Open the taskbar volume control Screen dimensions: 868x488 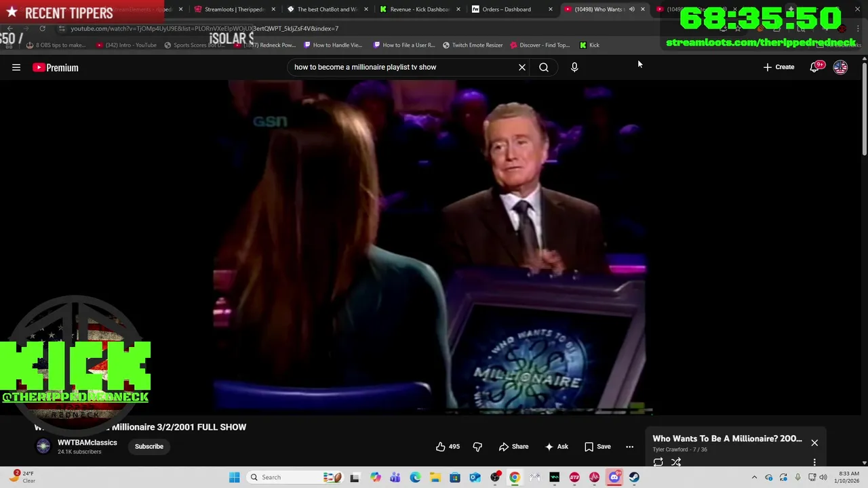(823, 477)
